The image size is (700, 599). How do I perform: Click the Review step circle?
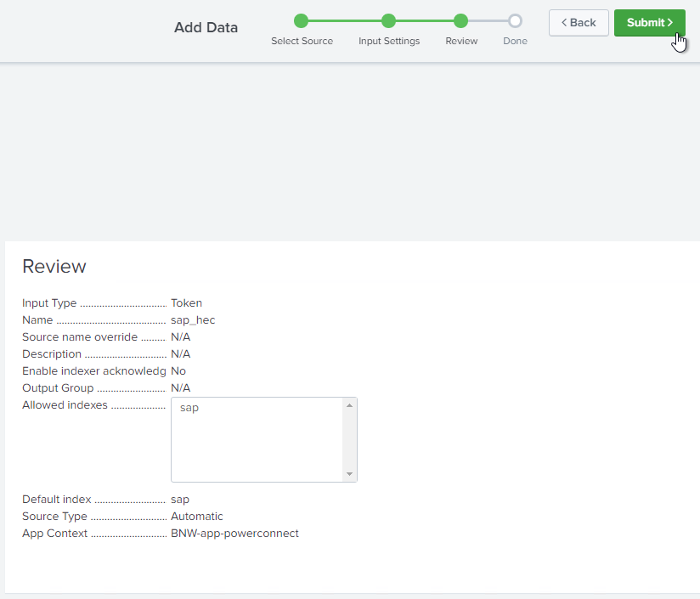click(460, 21)
